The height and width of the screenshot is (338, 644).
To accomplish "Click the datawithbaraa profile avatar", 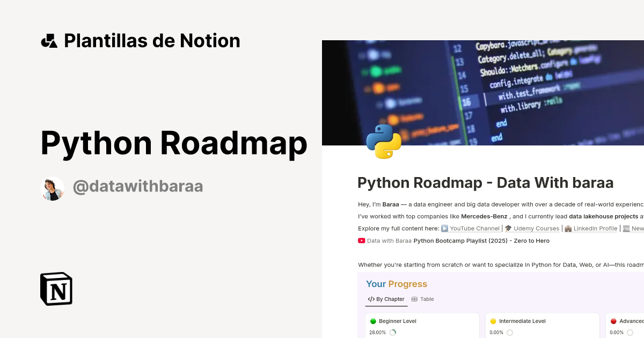I will point(53,188).
